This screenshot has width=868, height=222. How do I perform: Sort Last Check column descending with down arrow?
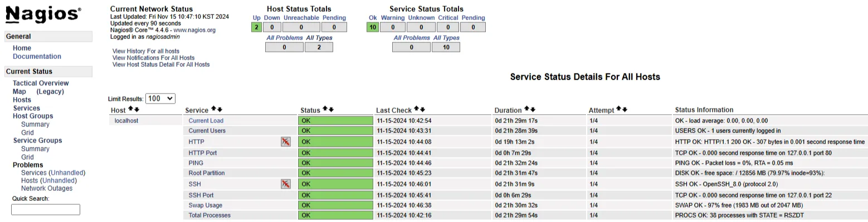(x=422, y=109)
